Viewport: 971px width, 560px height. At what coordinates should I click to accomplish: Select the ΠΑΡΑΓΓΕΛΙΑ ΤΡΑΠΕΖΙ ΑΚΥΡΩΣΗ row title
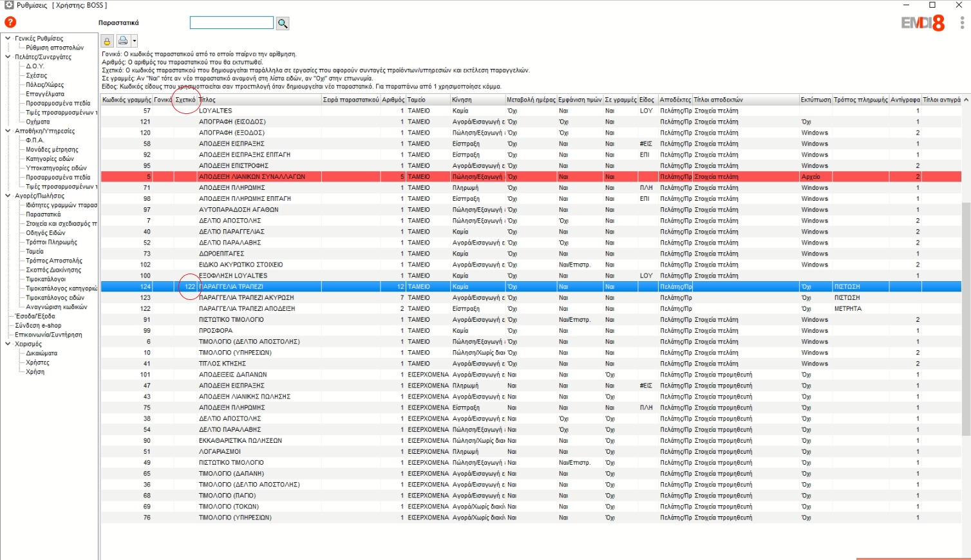pos(246,297)
